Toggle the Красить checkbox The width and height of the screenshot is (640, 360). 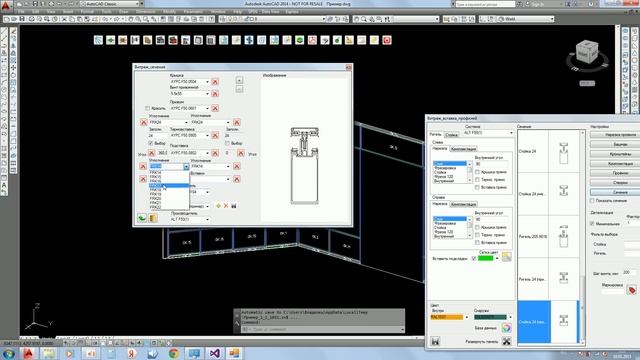(147, 108)
